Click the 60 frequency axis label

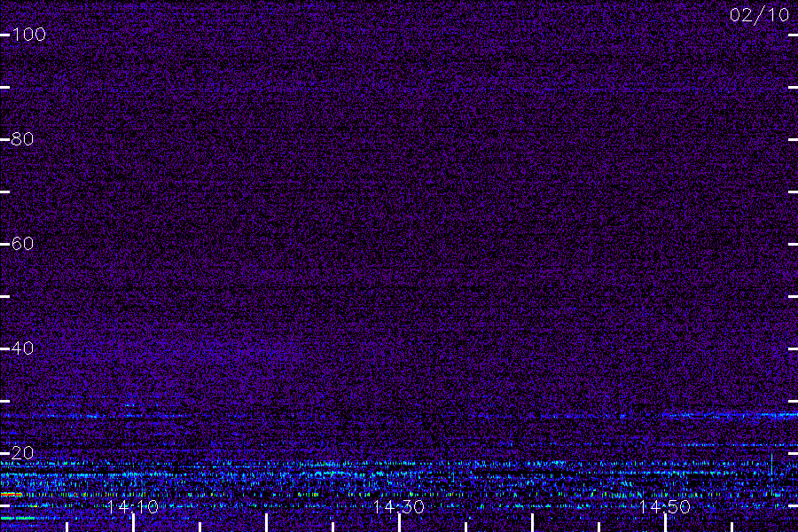click(22, 243)
